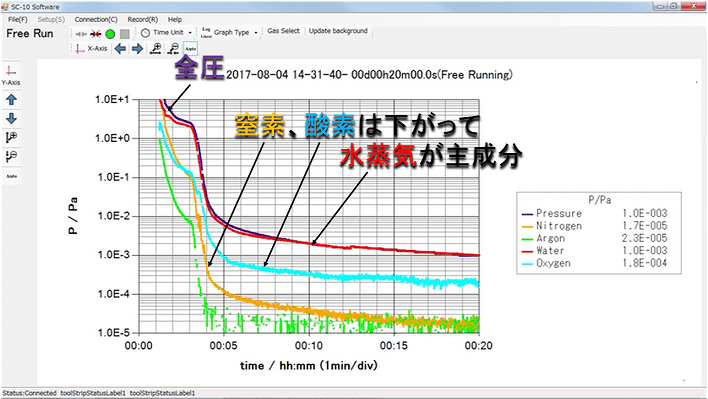Zoom in on the X-axis

[156, 49]
